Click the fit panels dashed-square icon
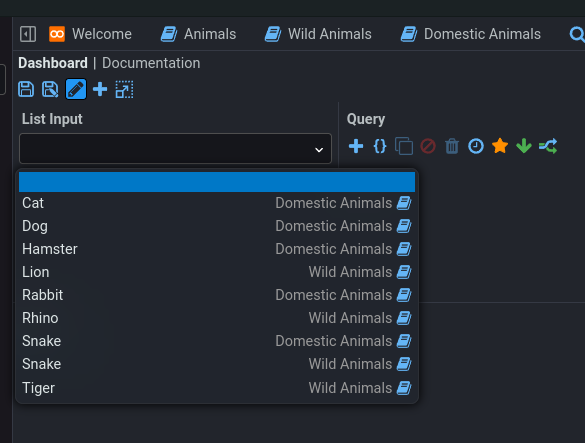The width and height of the screenshot is (585, 443). pyautogui.click(x=124, y=90)
